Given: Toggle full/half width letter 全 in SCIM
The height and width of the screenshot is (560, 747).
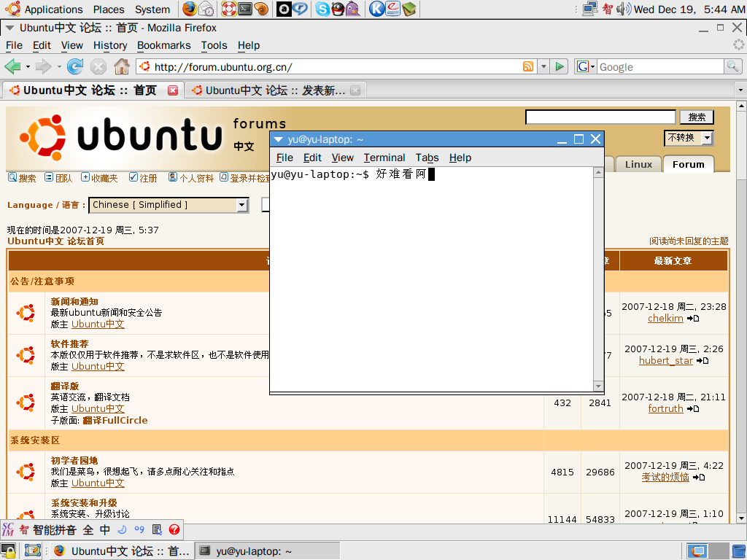Looking at the screenshot, I should click(x=88, y=529).
